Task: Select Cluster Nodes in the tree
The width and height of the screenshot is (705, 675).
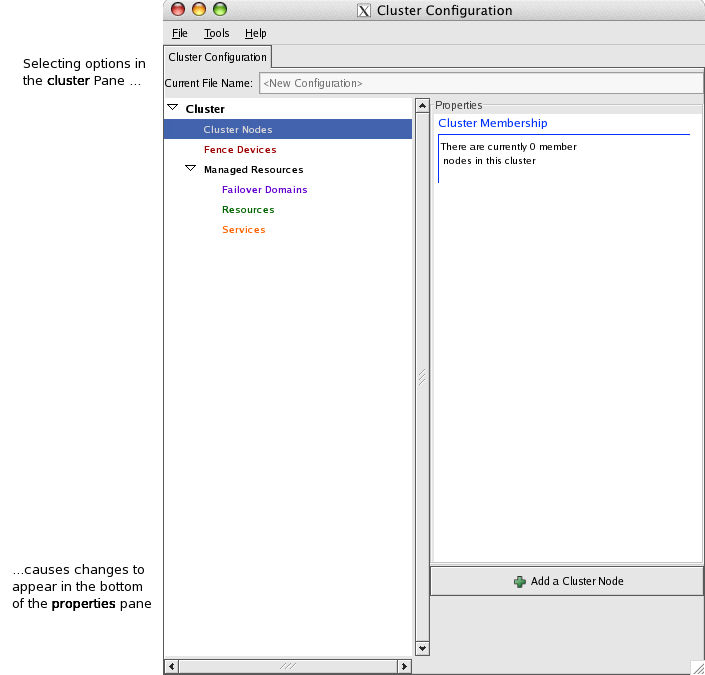Action: point(238,129)
